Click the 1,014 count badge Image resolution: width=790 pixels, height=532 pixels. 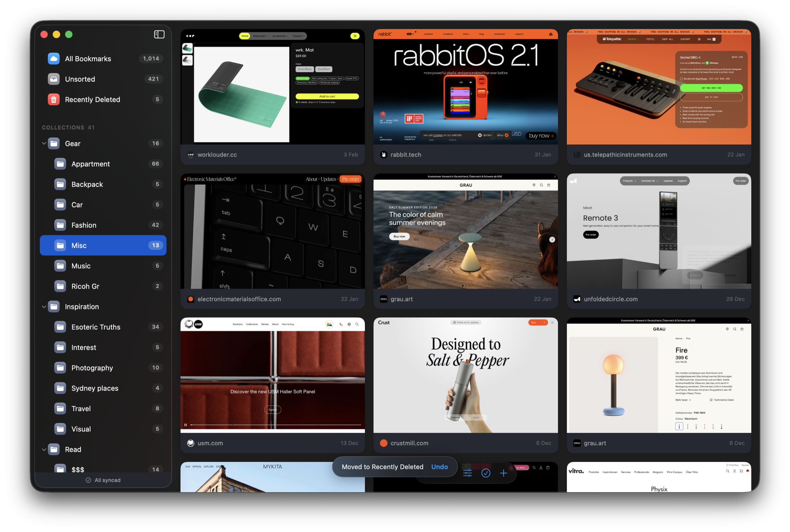pyautogui.click(x=151, y=59)
